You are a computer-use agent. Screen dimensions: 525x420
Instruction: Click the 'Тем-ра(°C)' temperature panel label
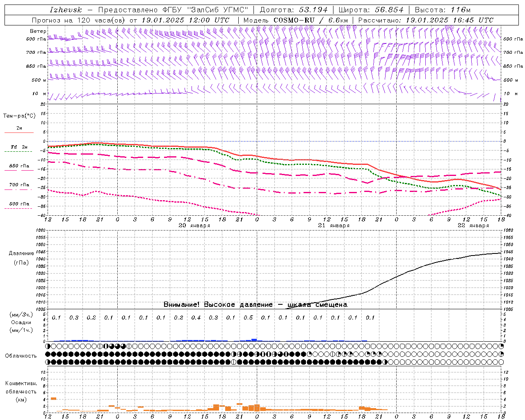[19, 116]
